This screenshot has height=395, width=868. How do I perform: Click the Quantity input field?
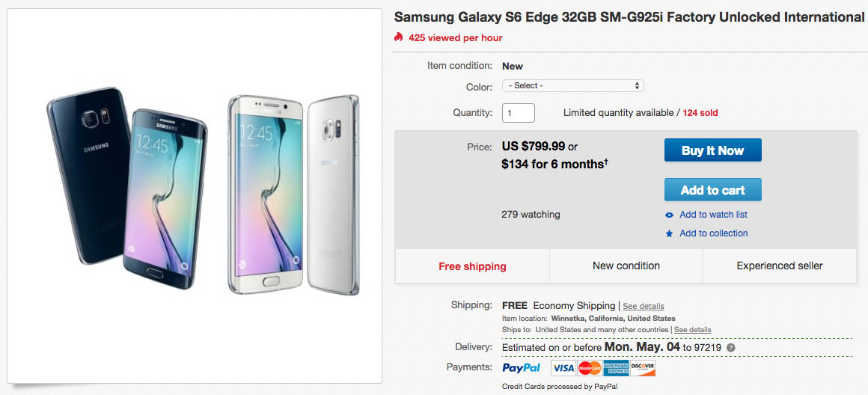pos(518,113)
